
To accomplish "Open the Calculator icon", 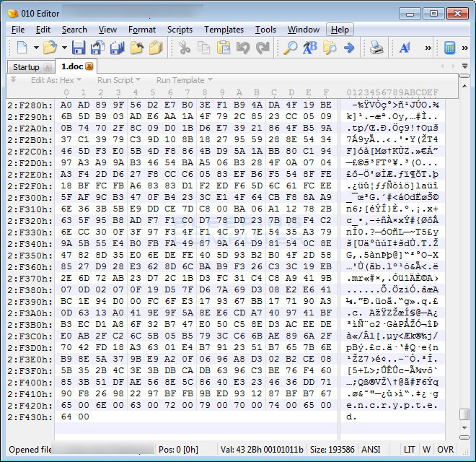I will pyautogui.click(x=449, y=48).
